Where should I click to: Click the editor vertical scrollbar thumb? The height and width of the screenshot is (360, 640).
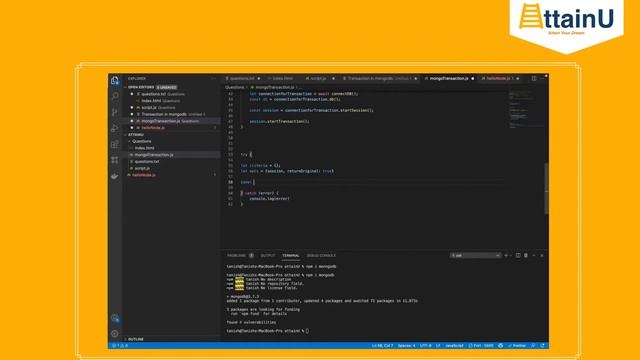(x=547, y=188)
